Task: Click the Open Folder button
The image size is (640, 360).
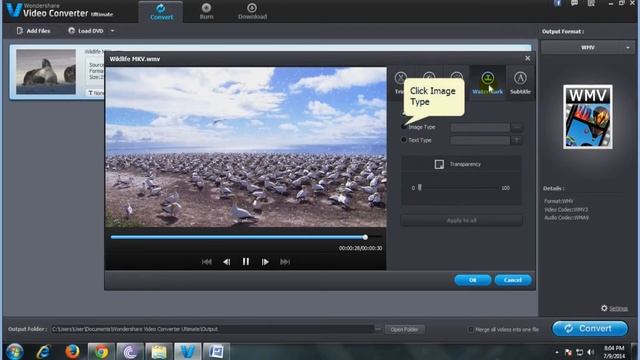Action: pyautogui.click(x=404, y=329)
